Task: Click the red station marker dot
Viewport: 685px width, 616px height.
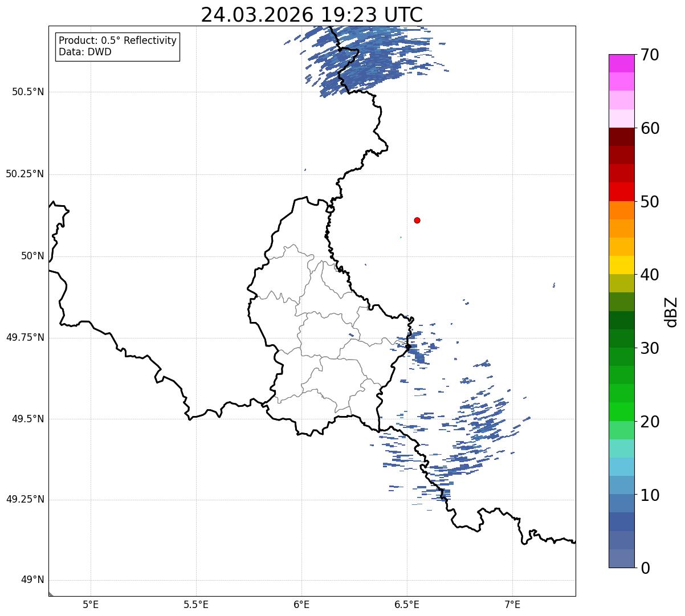Action: point(417,220)
